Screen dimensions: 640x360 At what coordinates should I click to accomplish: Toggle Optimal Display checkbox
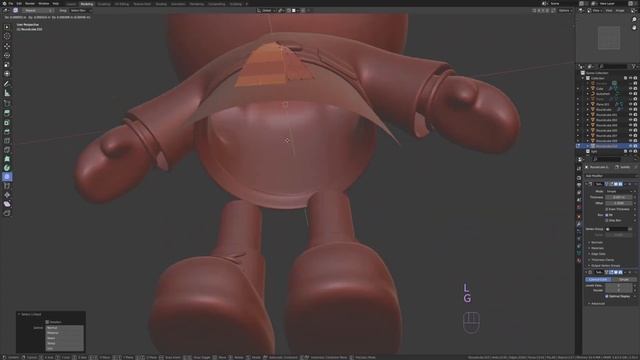tap(607, 296)
